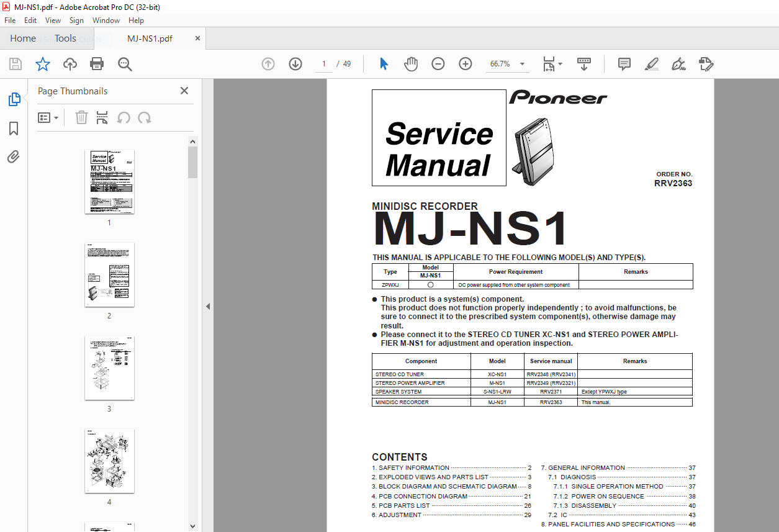Viewport: 779px width, 532px height.
Task: Activate the Hand pan tool
Action: [x=411, y=64]
